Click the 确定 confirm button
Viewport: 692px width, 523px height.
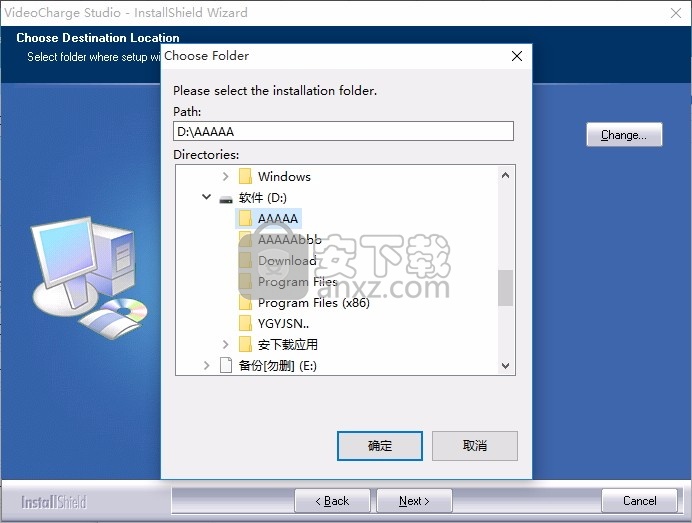tap(380, 446)
